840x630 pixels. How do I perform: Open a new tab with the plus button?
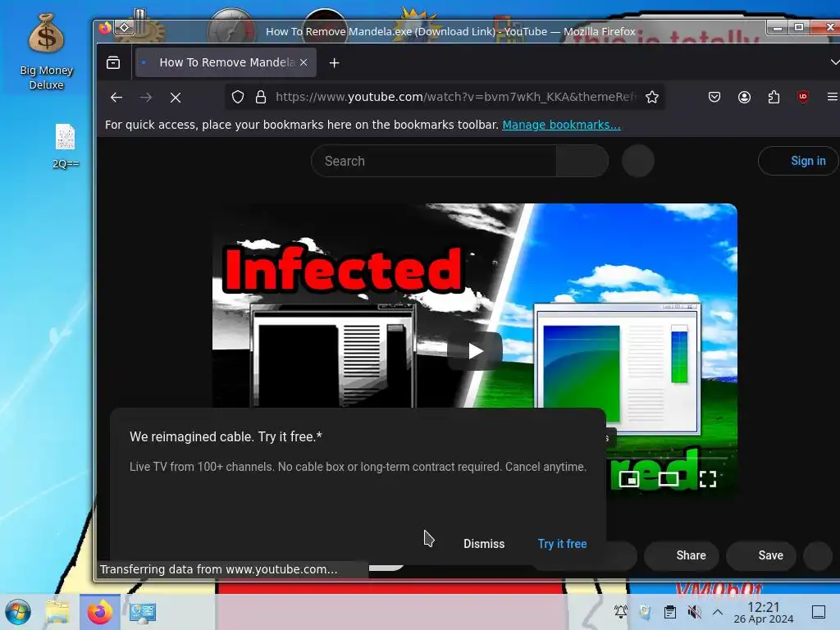[x=335, y=62]
